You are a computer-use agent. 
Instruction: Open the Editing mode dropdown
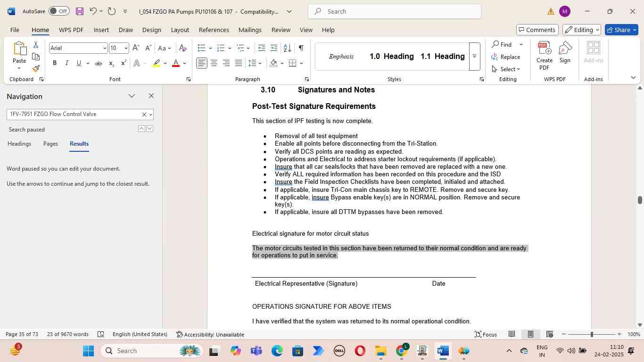point(582,30)
